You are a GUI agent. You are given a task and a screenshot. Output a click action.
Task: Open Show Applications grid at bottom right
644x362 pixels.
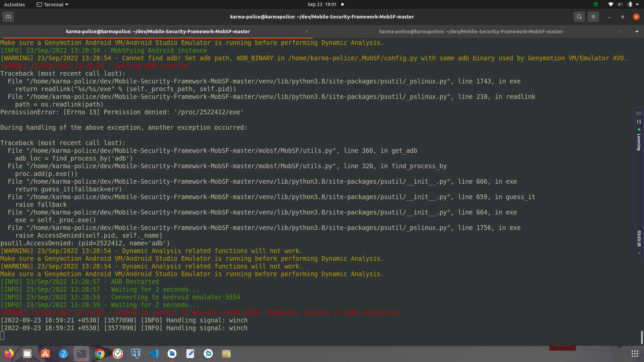coord(635,353)
